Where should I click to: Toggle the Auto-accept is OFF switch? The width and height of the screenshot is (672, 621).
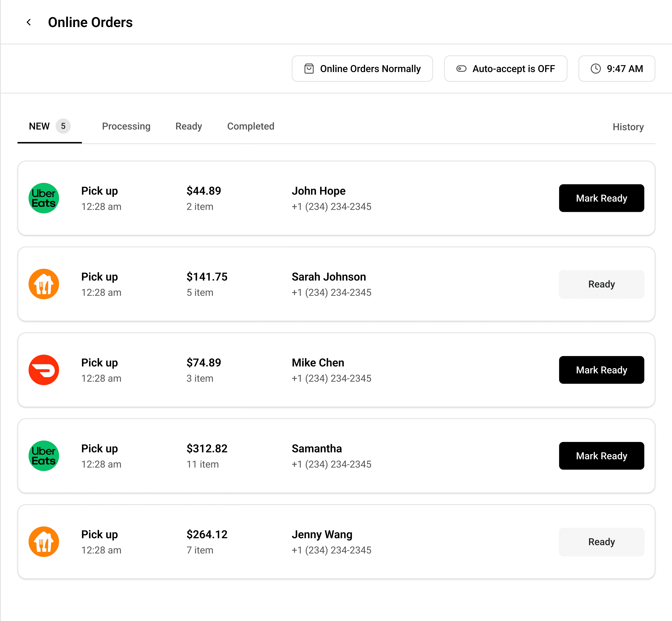pyautogui.click(x=461, y=69)
